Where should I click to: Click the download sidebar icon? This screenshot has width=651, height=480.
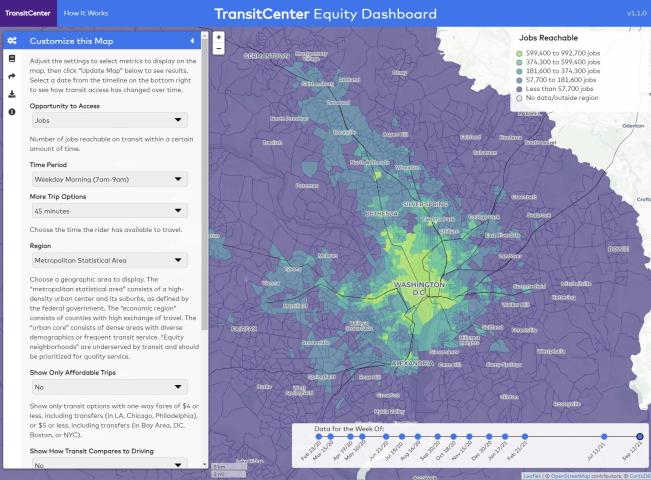(12, 94)
